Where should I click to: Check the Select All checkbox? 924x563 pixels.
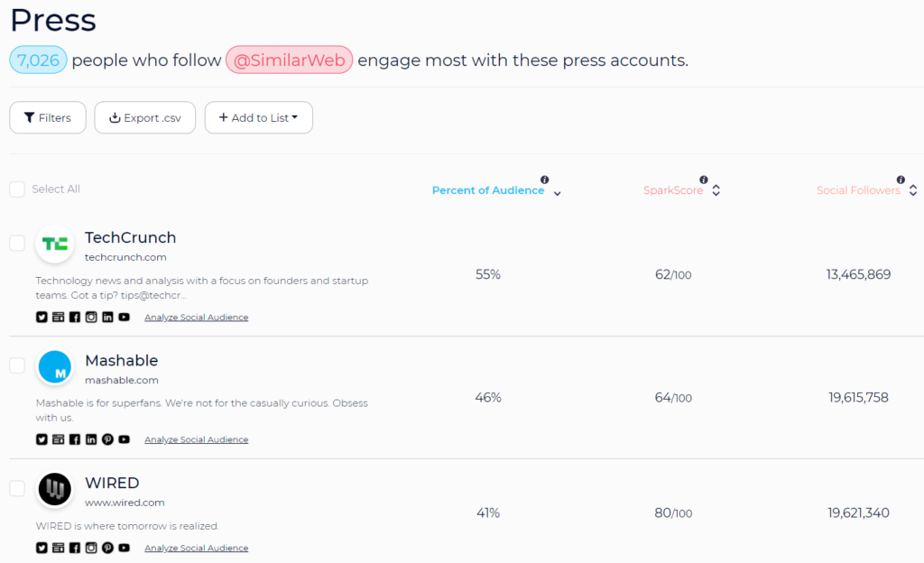click(17, 189)
